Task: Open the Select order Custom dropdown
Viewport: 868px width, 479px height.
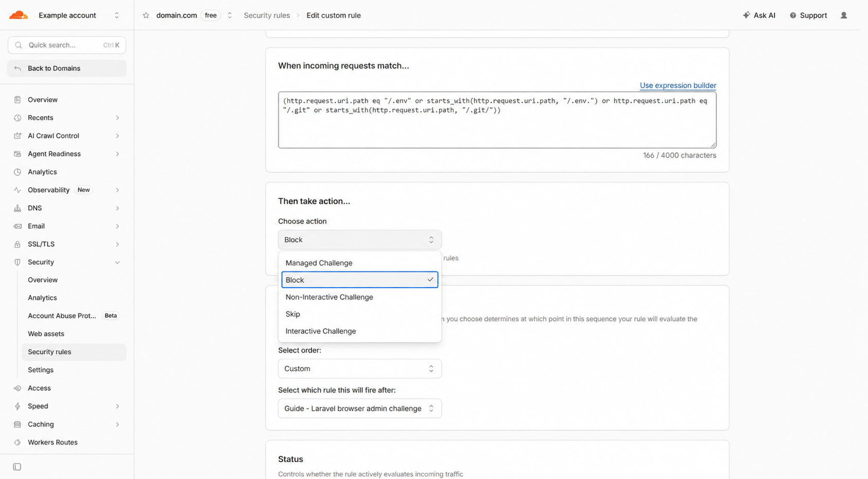Action: tap(359, 369)
